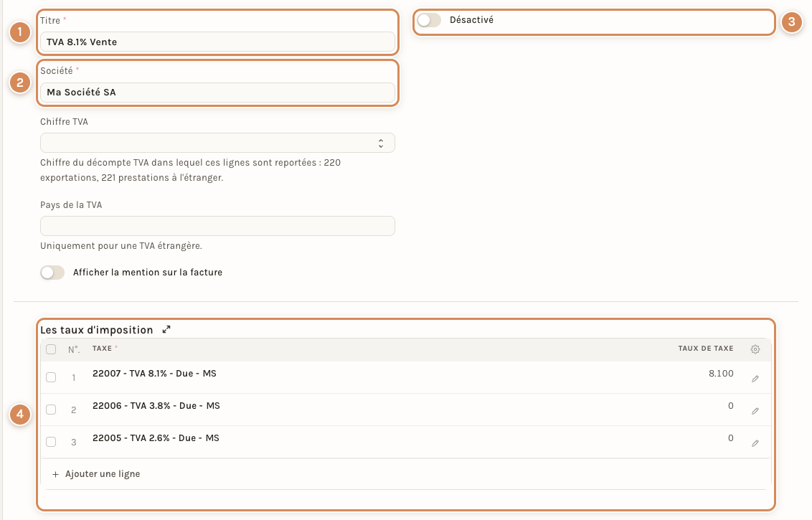The width and height of the screenshot is (812, 520).
Task: Click the Taux de taxe column header
Action: point(705,349)
